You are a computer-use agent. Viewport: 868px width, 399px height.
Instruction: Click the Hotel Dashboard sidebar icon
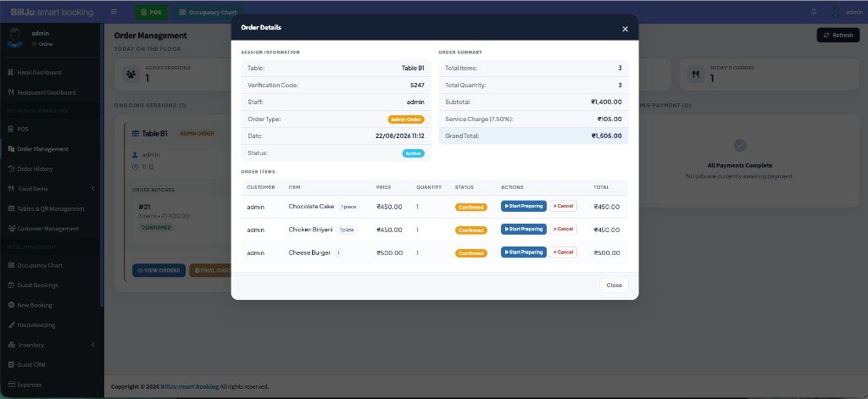coord(11,73)
